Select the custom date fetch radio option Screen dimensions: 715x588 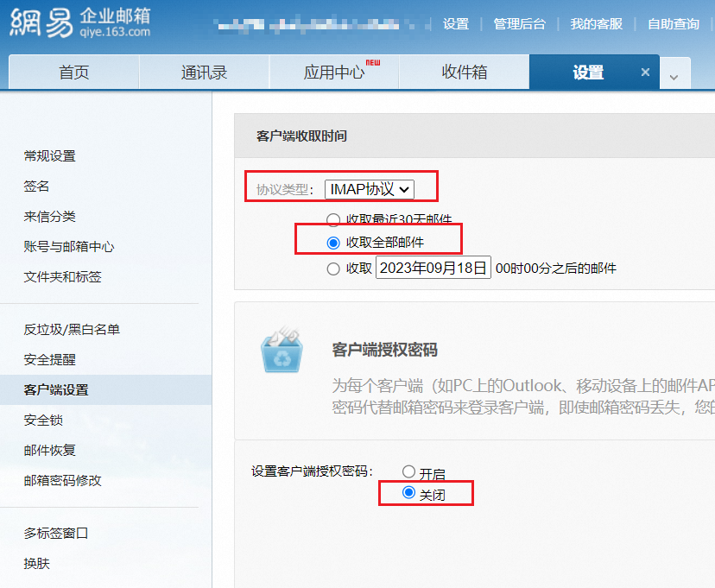tap(333, 269)
